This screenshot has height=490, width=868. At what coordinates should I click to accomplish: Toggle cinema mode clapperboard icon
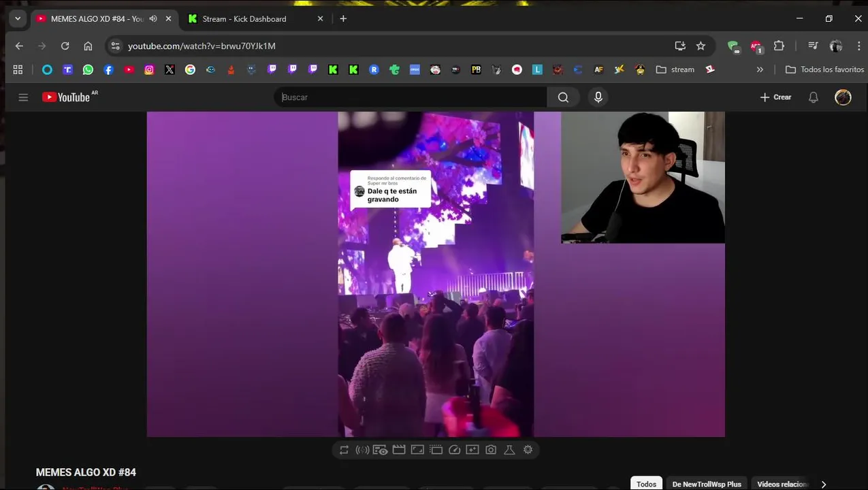(399, 450)
